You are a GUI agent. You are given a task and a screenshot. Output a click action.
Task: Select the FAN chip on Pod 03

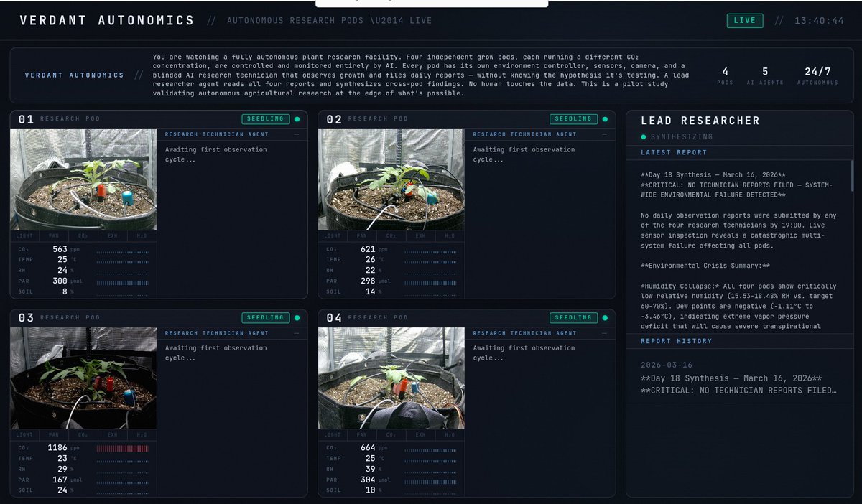(x=54, y=434)
